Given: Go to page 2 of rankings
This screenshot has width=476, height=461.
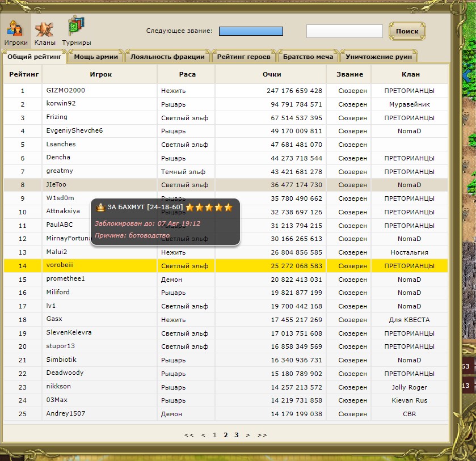Looking at the screenshot, I should click(x=226, y=435).
